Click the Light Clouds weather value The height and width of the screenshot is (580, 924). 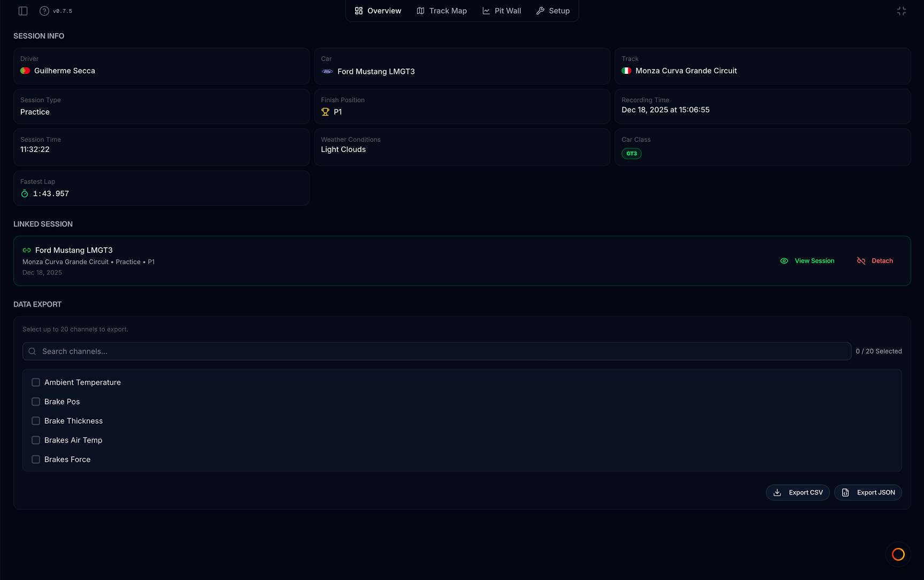(x=343, y=149)
